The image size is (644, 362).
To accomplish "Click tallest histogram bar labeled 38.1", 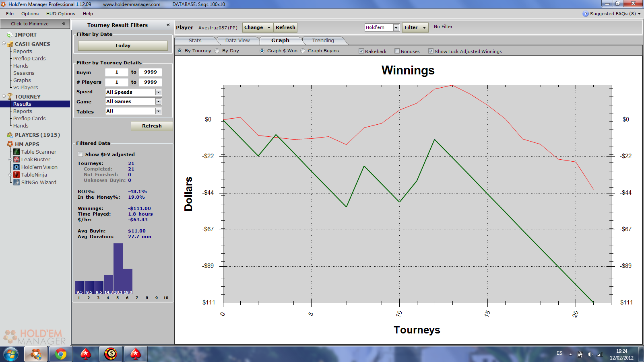I will 118,268.
